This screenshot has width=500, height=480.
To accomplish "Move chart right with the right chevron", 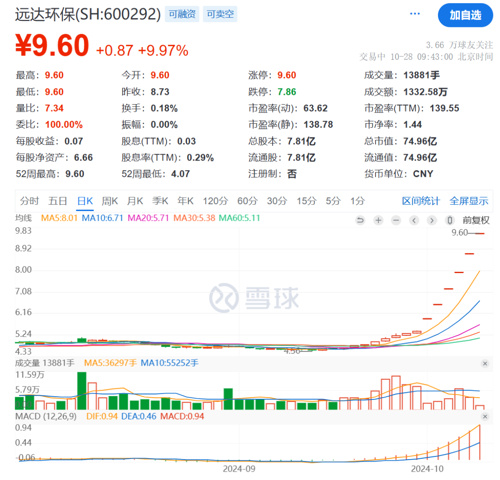I will [x=432, y=220].
